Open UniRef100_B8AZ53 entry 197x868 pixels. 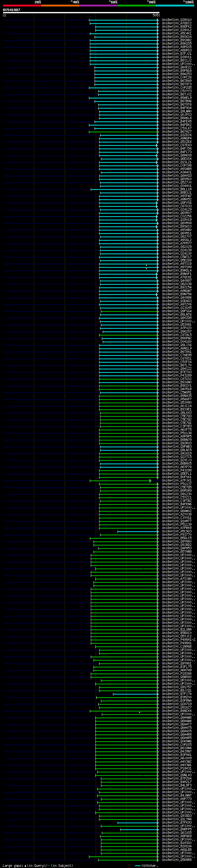[177, 74]
